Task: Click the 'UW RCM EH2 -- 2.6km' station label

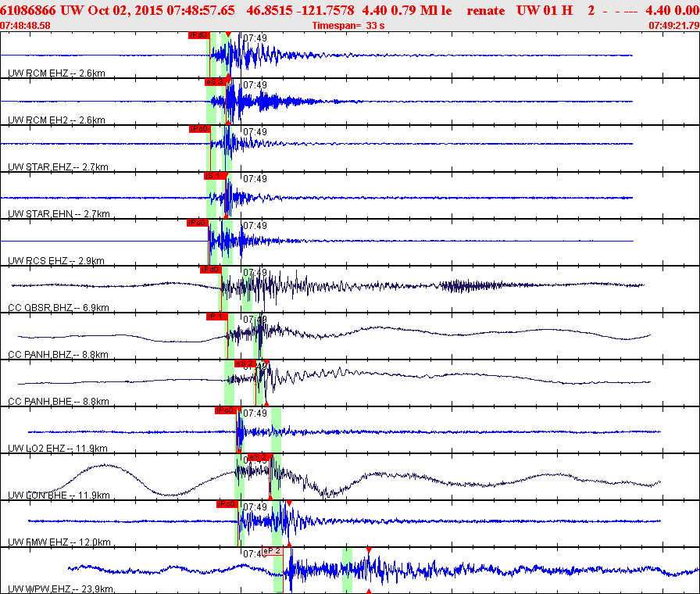Action: [57, 120]
